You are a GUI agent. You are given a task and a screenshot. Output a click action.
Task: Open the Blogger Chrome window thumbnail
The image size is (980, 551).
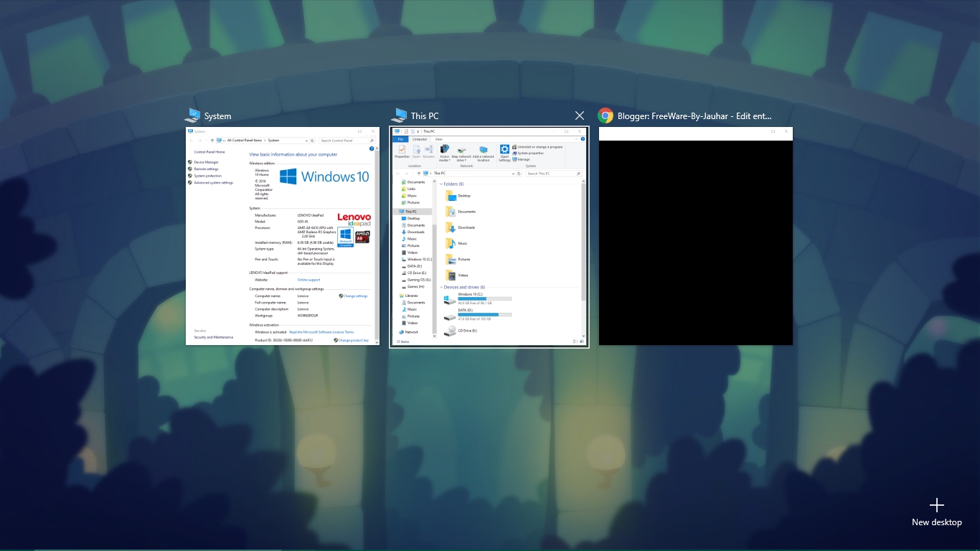click(695, 236)
